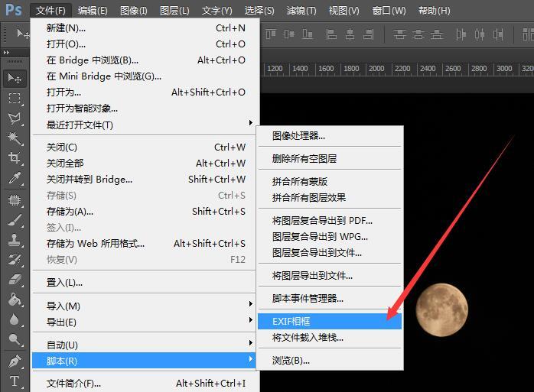
Task: Click Align bottom edges icon
Action: click(308, 34)
